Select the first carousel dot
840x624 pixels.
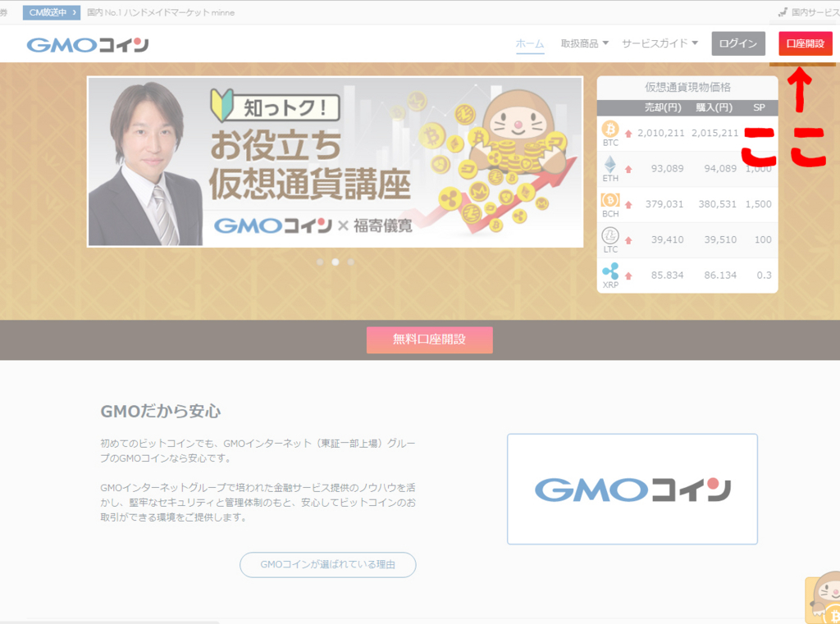coord(320,262)
